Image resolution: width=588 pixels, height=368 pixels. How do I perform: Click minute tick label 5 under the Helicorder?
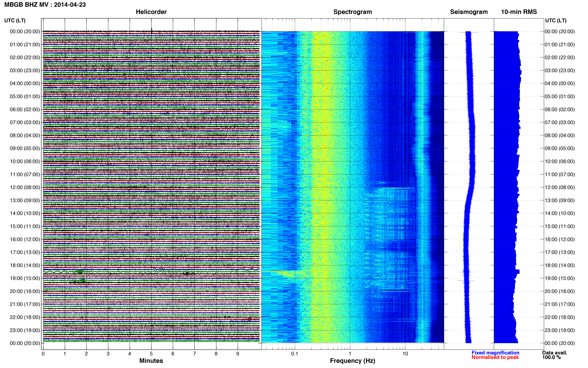151,354
